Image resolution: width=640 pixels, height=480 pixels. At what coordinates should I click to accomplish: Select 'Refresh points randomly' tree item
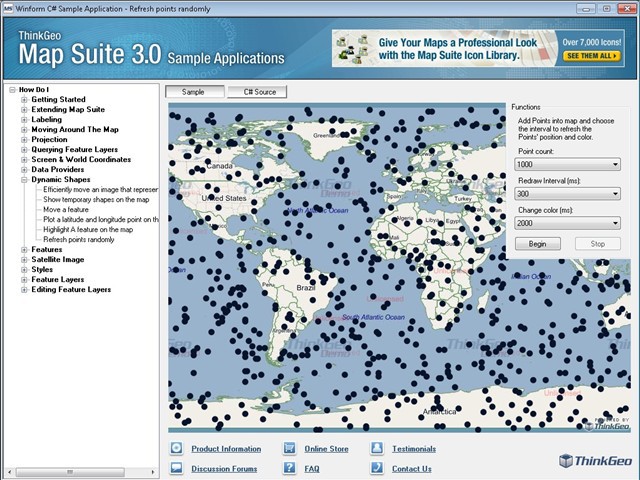coord(78,240)
